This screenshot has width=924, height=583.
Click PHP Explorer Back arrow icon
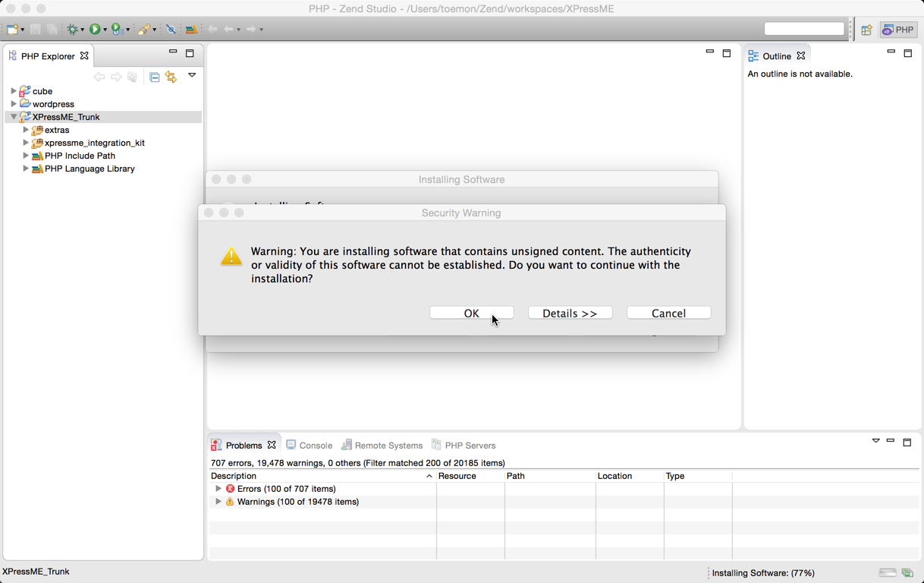[x=99, y=77]
